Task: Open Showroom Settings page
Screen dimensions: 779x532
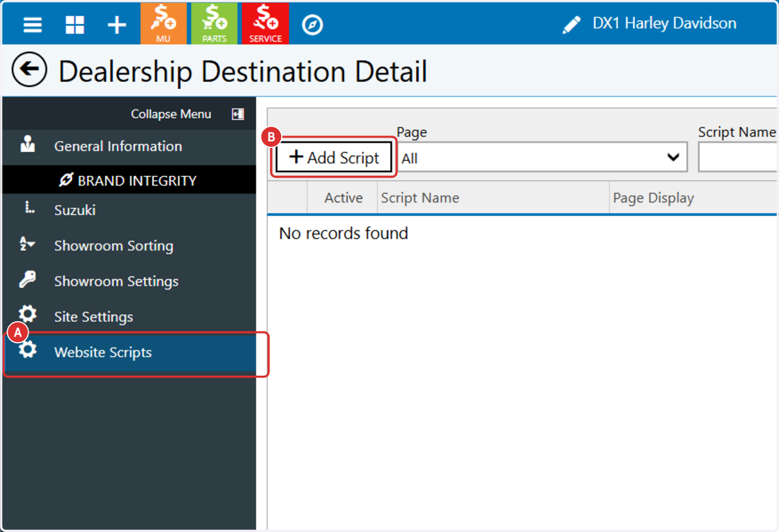Action: click(x=129, y=281)
